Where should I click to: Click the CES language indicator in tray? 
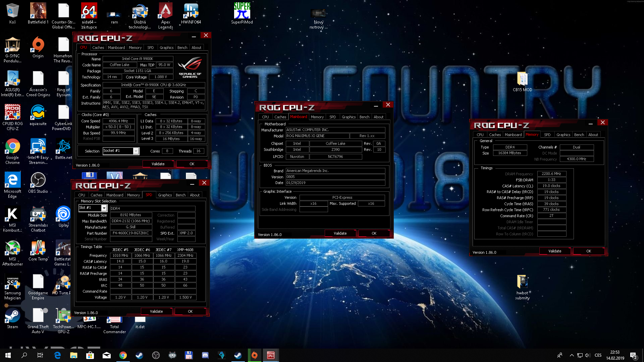tap(598, 355)
